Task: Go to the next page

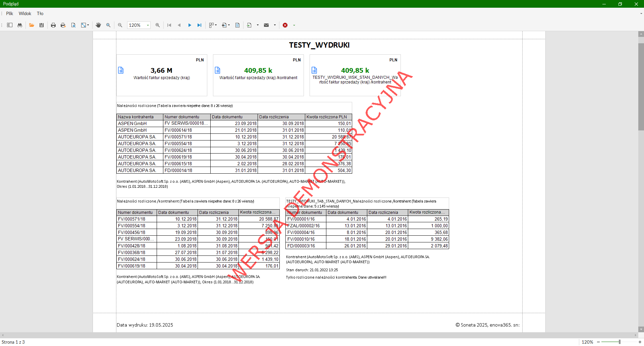Action: click(190, 25)
